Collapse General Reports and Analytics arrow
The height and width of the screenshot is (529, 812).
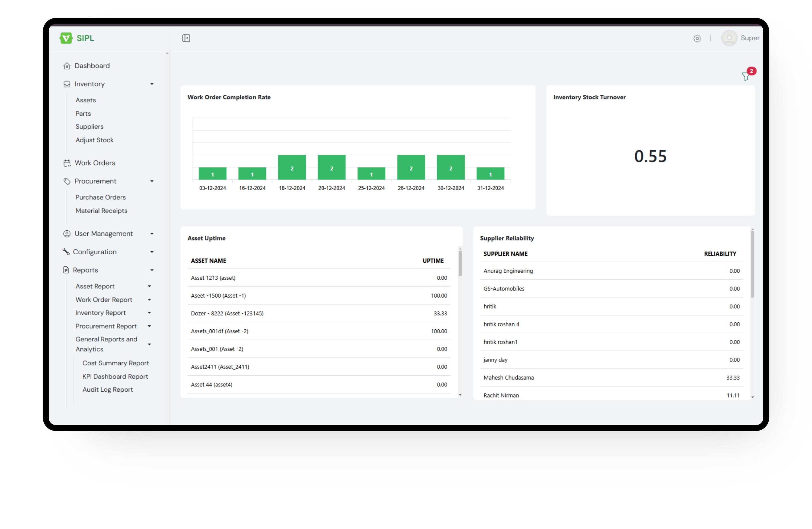(149, 344)
